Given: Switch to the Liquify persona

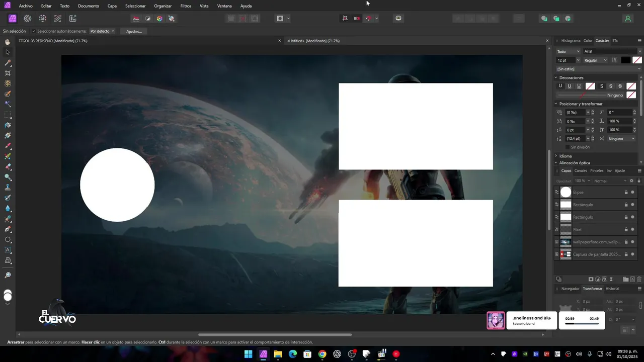Looking at the screenshot, I should point(28,19).
